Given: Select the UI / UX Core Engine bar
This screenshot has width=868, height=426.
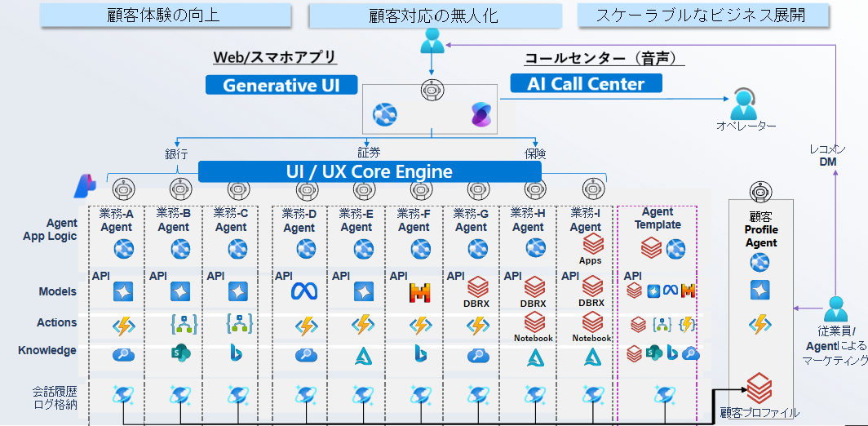Looking at the screenshot, I should tap(370, 171).
